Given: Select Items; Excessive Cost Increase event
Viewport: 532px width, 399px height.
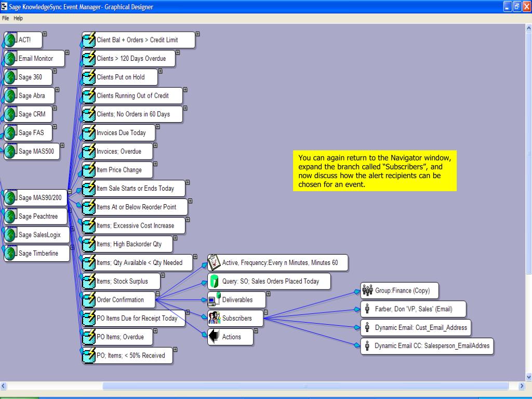Looking at the screenshot, I should point(134,225).
